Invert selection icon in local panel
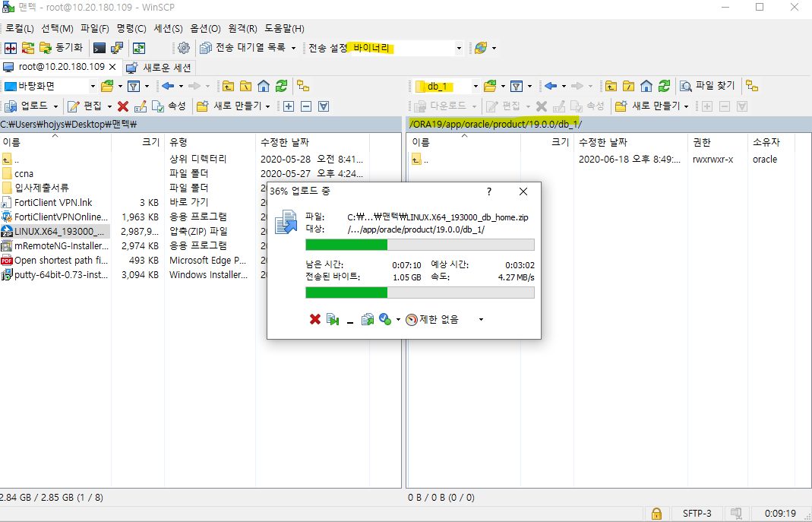This screenshot has width=812, height=522. (x=324, y=106)
